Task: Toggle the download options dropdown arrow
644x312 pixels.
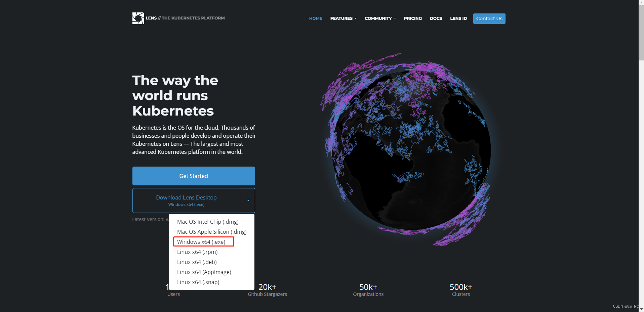Action: tap(248, 200)
